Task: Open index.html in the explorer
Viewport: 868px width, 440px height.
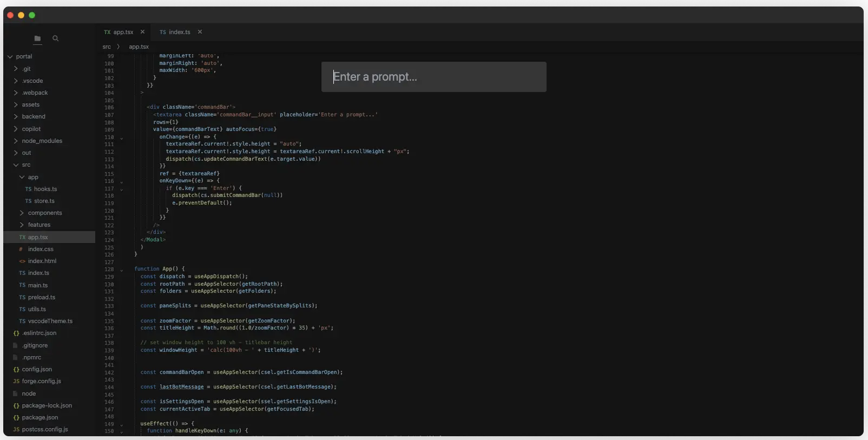Action: [x=42, y=261]
